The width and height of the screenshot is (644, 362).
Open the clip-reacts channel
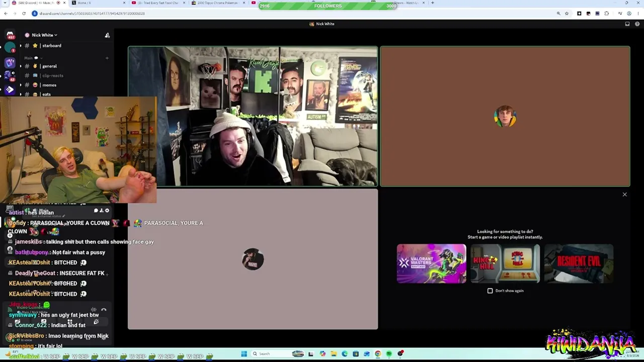[52, 76]
